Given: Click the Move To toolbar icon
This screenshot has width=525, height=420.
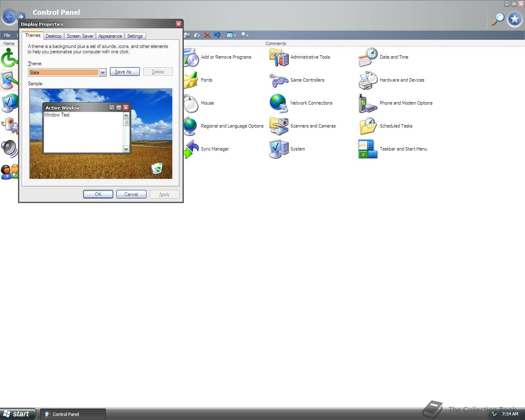Looking at the screenshot, I should click(x=187, y=35).
